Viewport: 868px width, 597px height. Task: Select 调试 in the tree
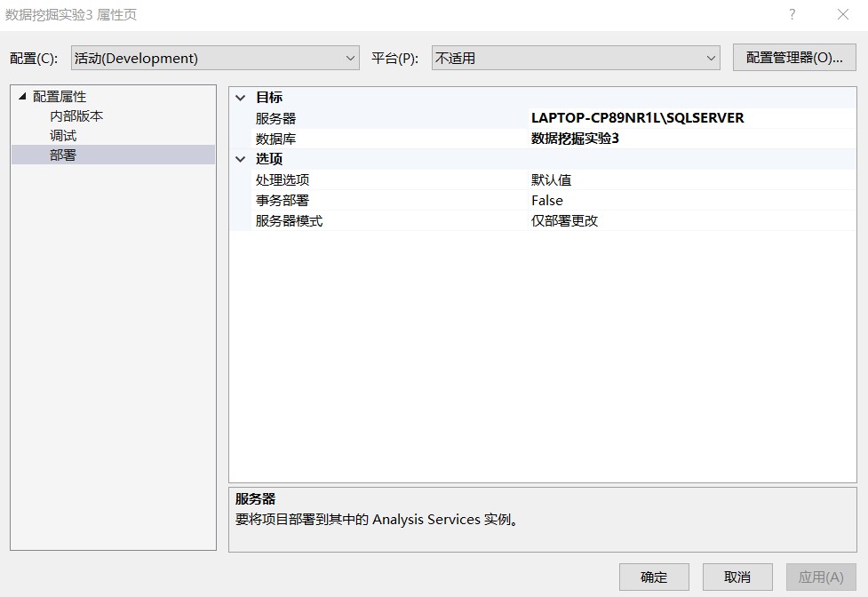click(x=62, y=136)
